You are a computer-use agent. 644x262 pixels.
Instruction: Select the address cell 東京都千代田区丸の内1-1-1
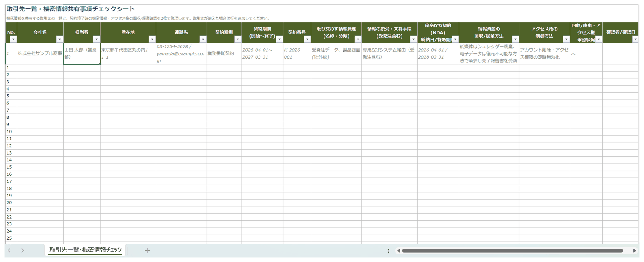(x=128, y=53)
